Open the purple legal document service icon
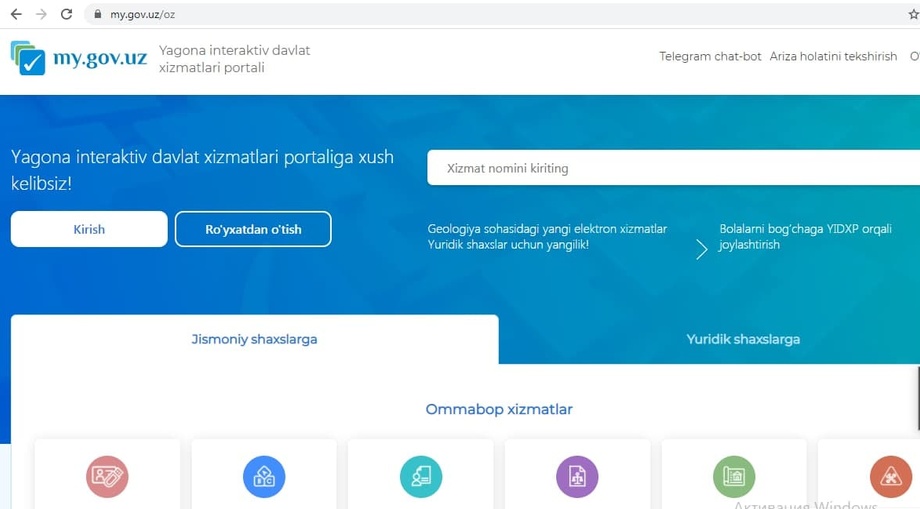 tap(577, 477)
